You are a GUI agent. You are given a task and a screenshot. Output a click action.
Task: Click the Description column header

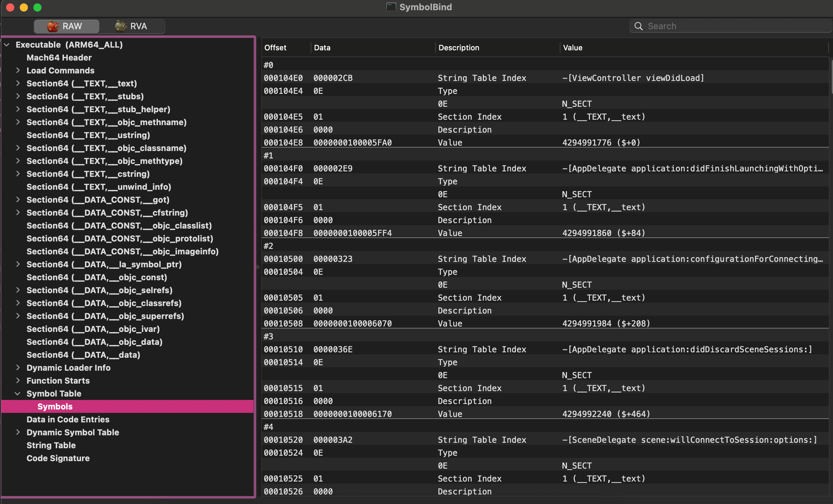pos(497,48)
